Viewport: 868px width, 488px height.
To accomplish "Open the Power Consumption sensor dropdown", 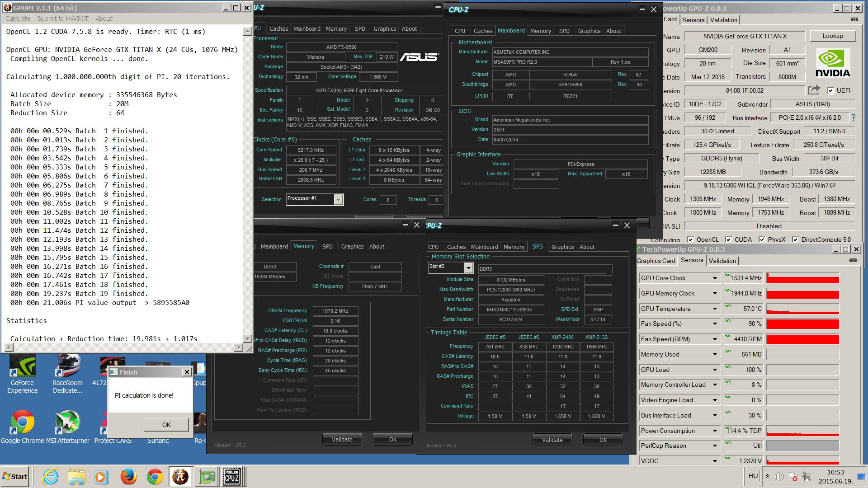I will point(715,431).
